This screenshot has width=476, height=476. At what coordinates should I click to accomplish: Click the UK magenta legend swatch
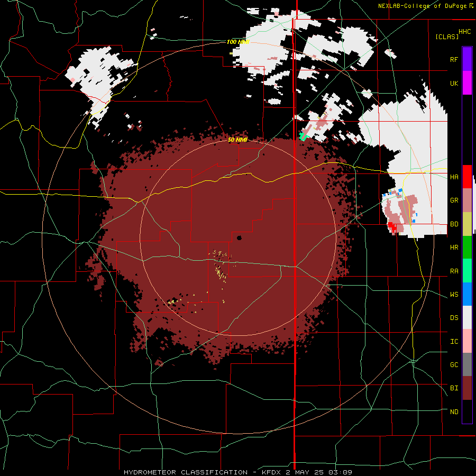click(x=467, y=83)
